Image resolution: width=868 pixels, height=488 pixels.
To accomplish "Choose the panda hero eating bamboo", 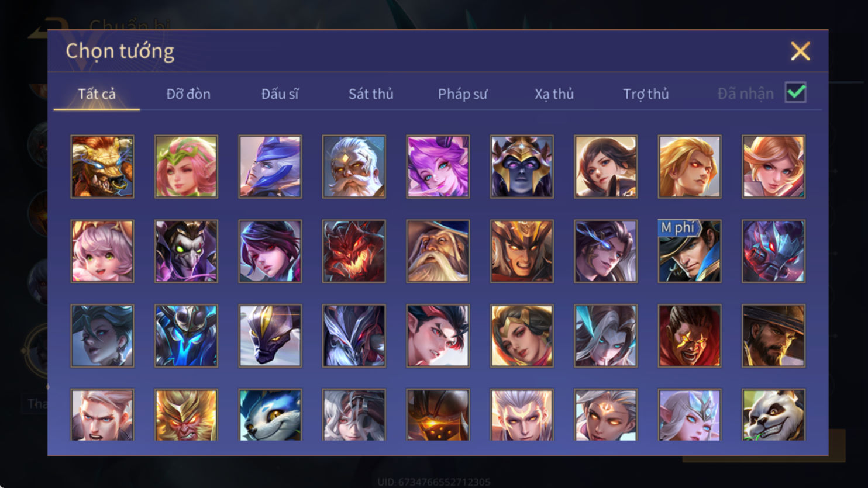I will (773, 415).
